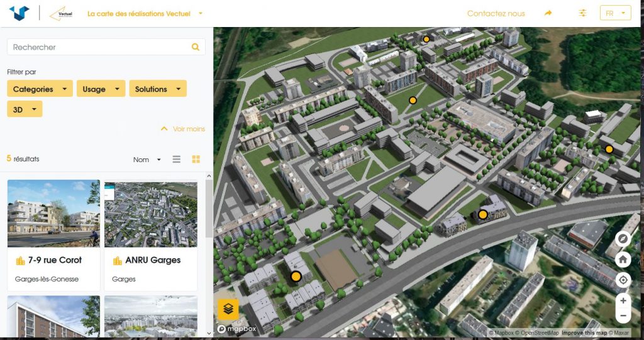Select marker on the central green lawn
The image size is (644, 340).
[x=413, y=100]
